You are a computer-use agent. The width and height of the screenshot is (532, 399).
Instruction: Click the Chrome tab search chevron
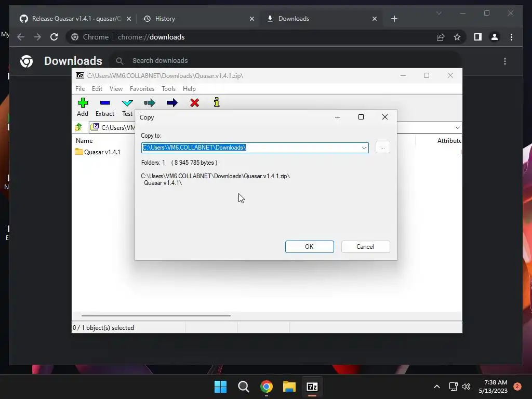click(x=438, y=13)
